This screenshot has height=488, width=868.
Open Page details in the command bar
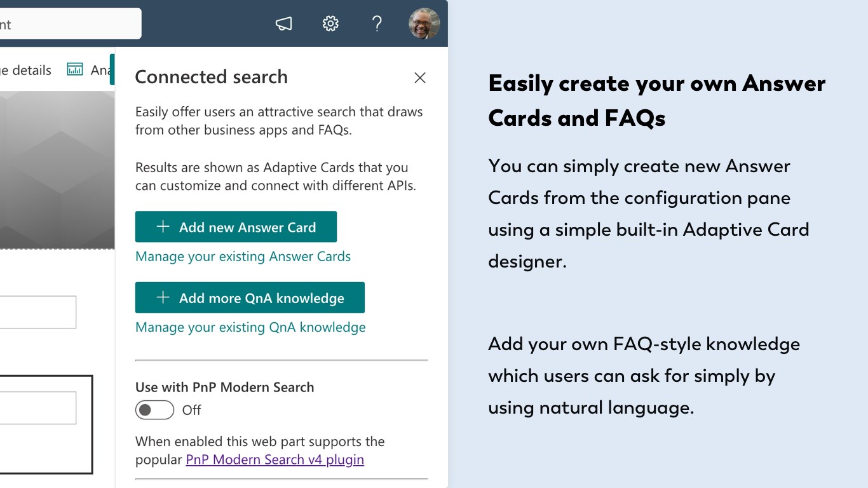point(25,70)
